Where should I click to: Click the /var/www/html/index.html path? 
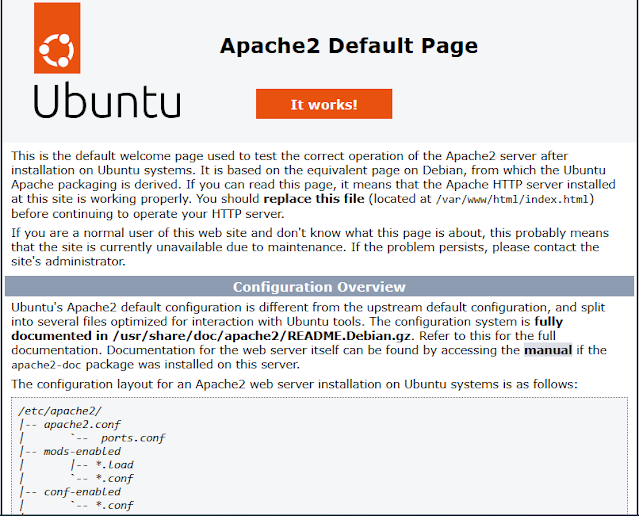point(512,199)
